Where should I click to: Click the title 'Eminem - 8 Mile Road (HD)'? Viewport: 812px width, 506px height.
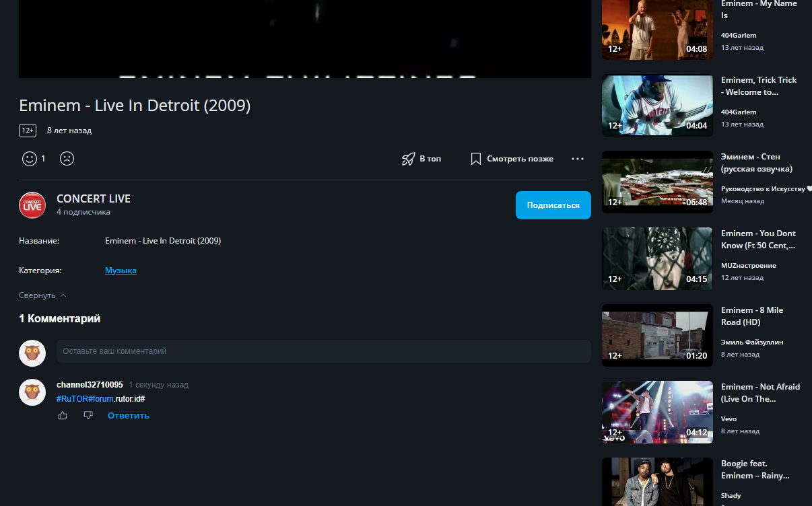[x=752, y=316]
